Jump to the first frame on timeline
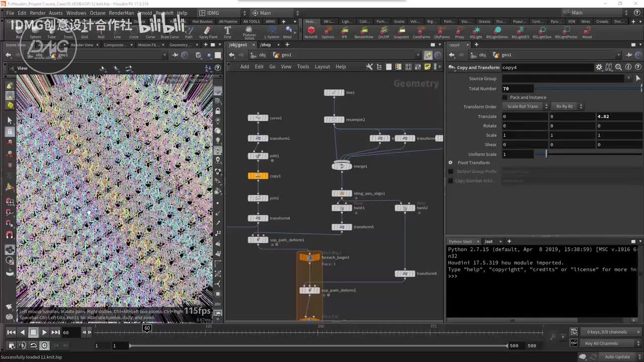This screenshot has height=362, width=644. point(11,332)
